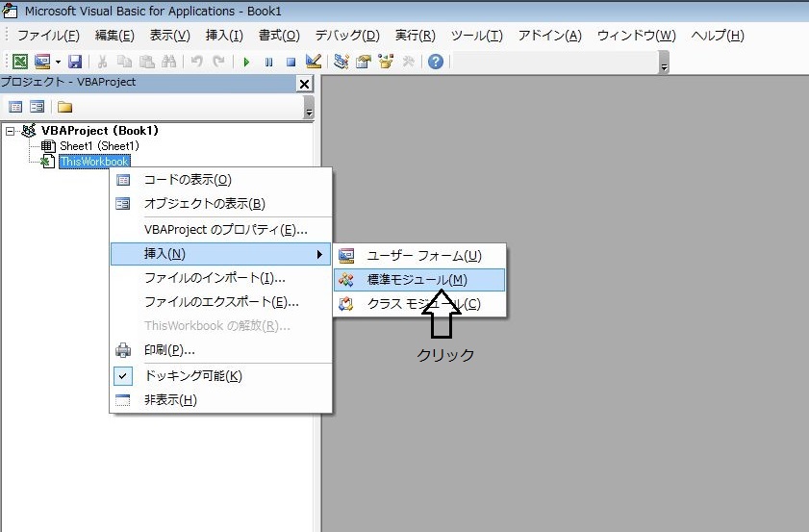Insert 標準モジュール(M) from submenu
Image resolution: width=809 pixels, height=532 pixels.
(419, 280)
